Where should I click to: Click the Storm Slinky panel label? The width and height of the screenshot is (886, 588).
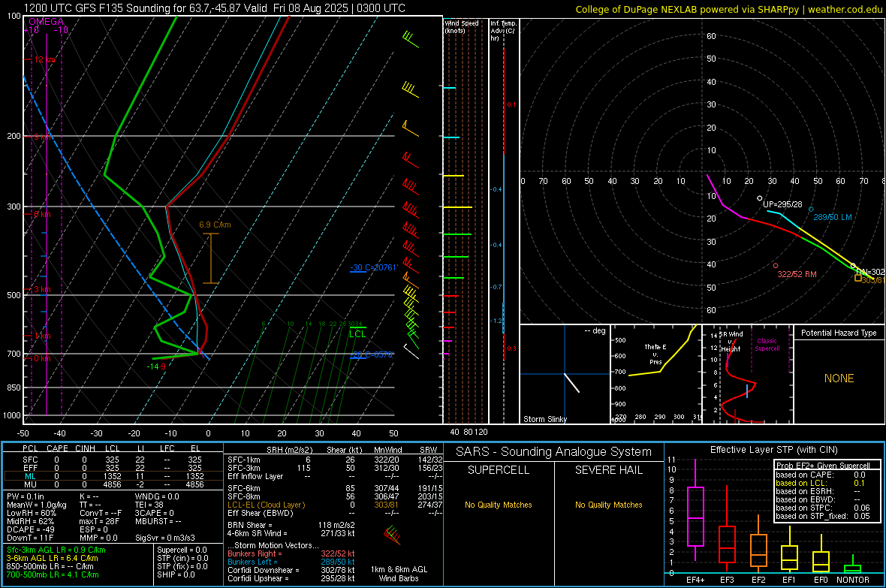(544, 419)
